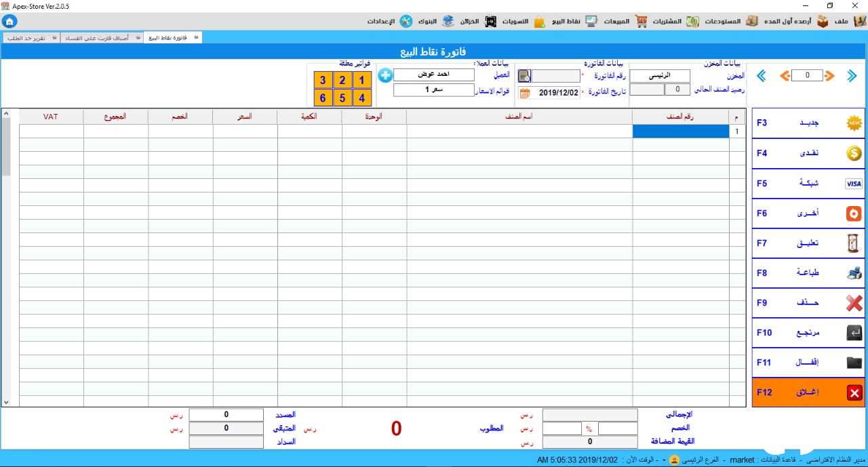Screen dimensions: 868x467
Task: Create a return with مرتجع F10
Action: tap(808, 332)
